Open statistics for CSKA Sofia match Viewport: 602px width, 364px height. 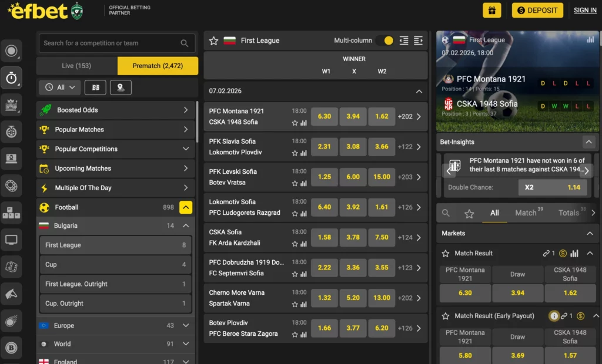pyautogui.click(x=304, y=244)
